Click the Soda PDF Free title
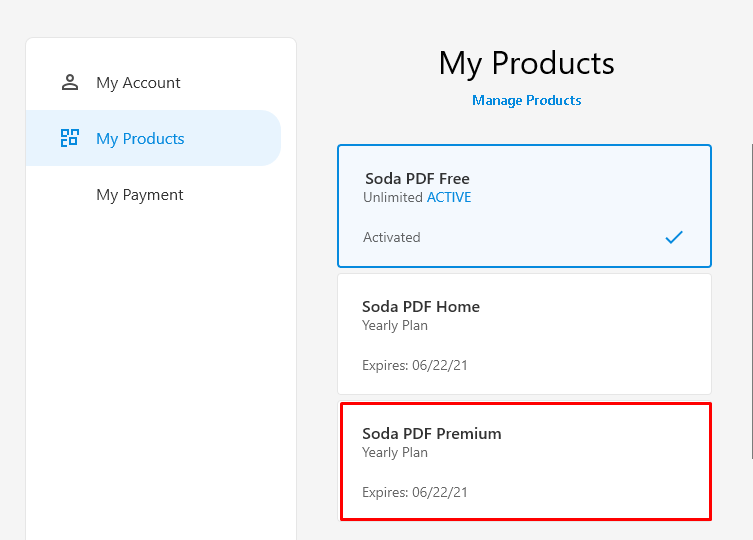The image size is (753, 540). point(417,179)
